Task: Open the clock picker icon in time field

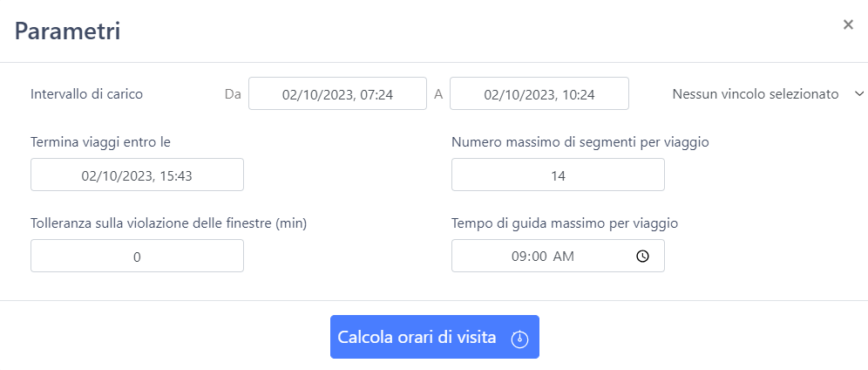Action: (642, 256)
